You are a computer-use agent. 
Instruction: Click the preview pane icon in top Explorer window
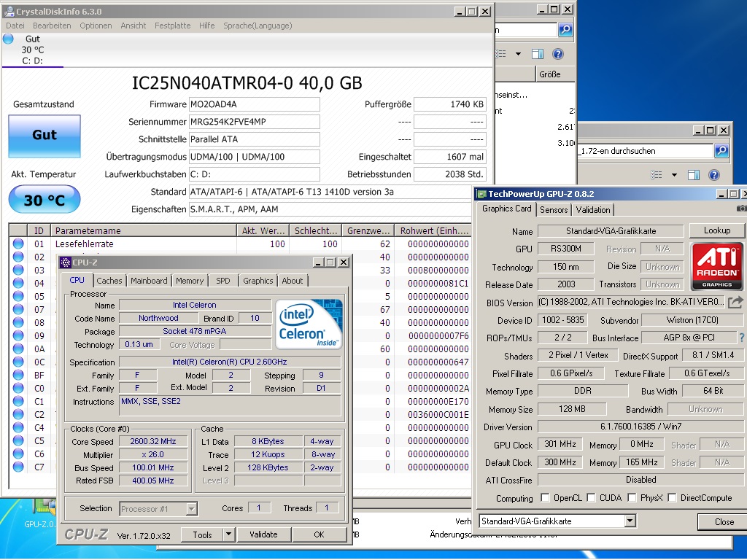[x=538, y=54]
